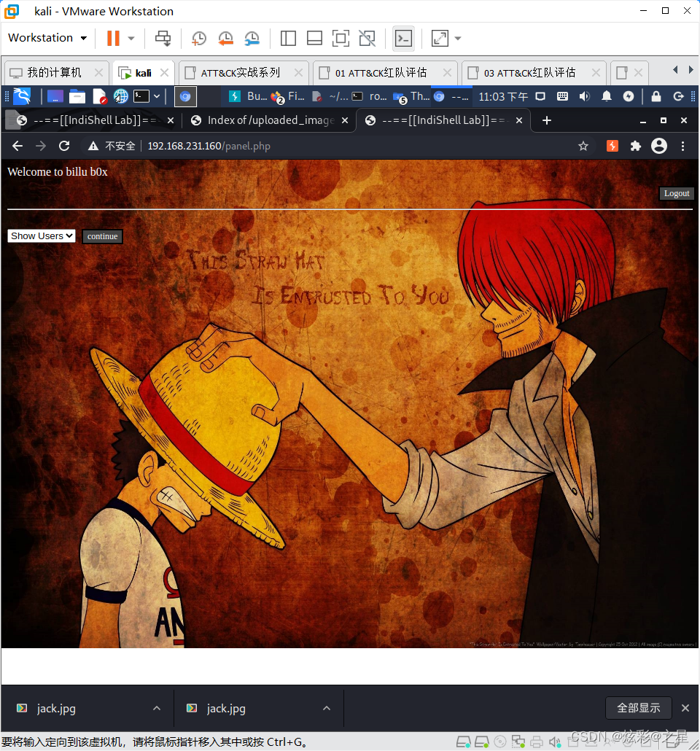Viewport: 700px width, 751px height.
Task: Close the kali VM tab
Action: [x=164, y=72]
